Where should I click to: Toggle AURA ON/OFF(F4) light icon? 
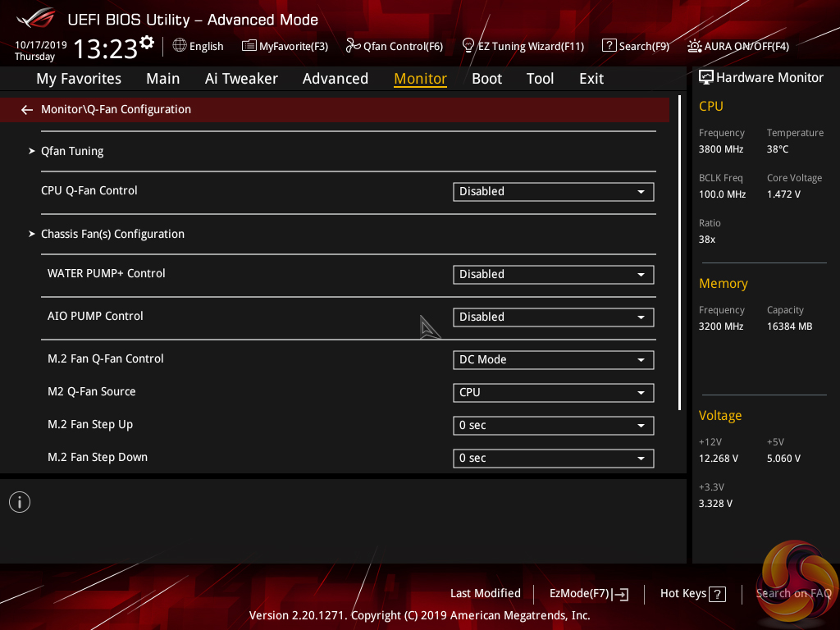point(694,46)
